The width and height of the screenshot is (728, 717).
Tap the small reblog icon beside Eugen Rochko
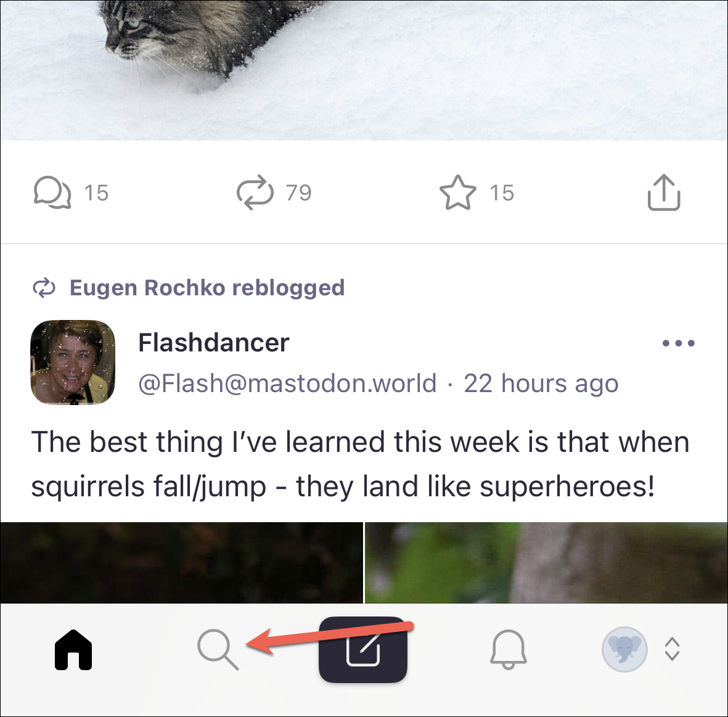pyautogui.click(x=44, y=288)
